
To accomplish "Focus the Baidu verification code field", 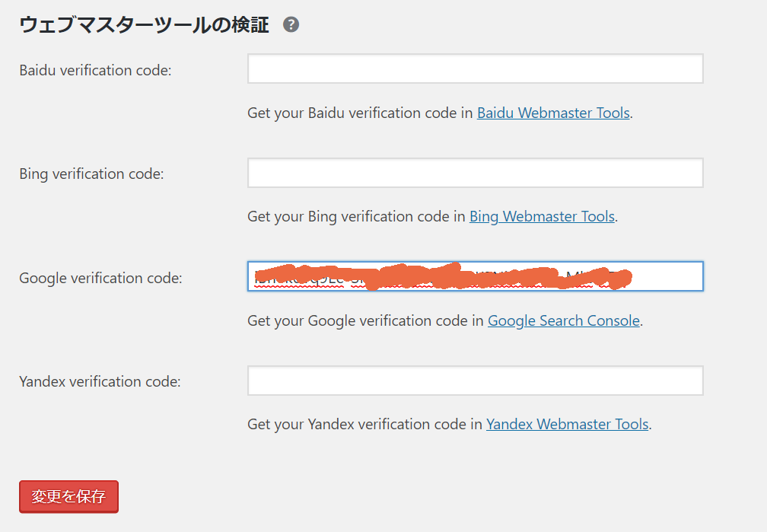I will [x=475, y=68].
